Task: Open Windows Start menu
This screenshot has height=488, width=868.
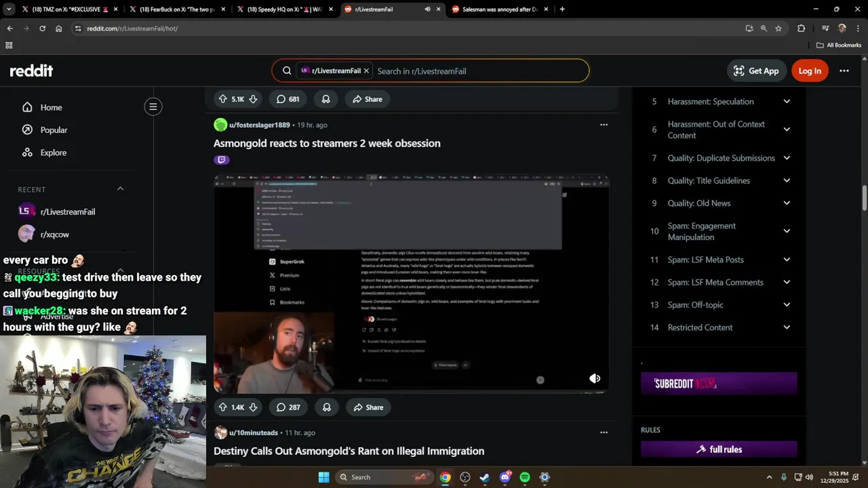Action: point(324,477)
